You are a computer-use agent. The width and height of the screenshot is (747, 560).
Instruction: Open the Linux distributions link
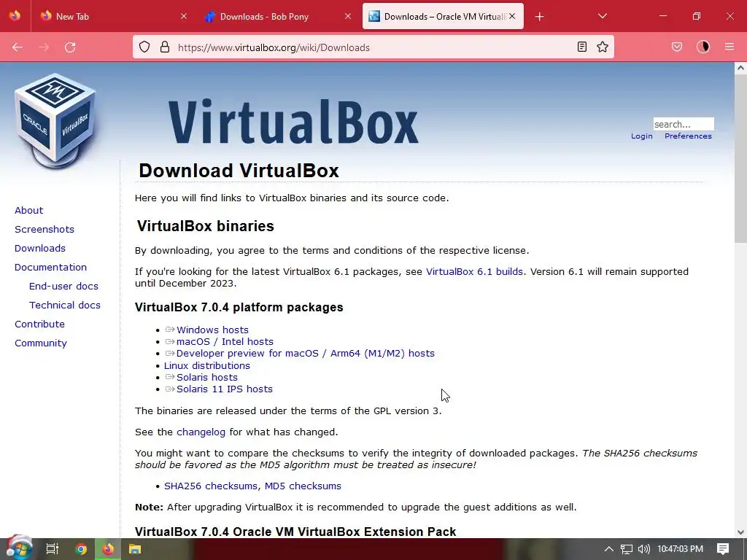tap(206, 366)
